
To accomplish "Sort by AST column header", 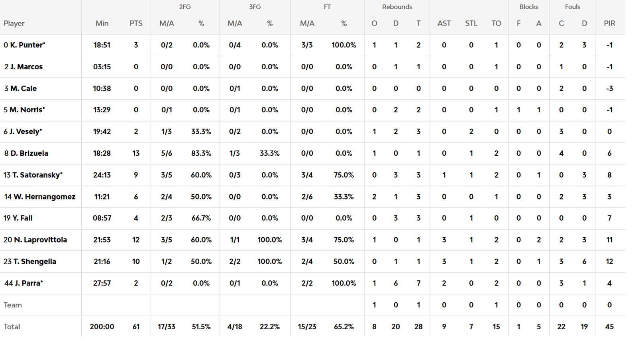I will [x=444, y=23].
